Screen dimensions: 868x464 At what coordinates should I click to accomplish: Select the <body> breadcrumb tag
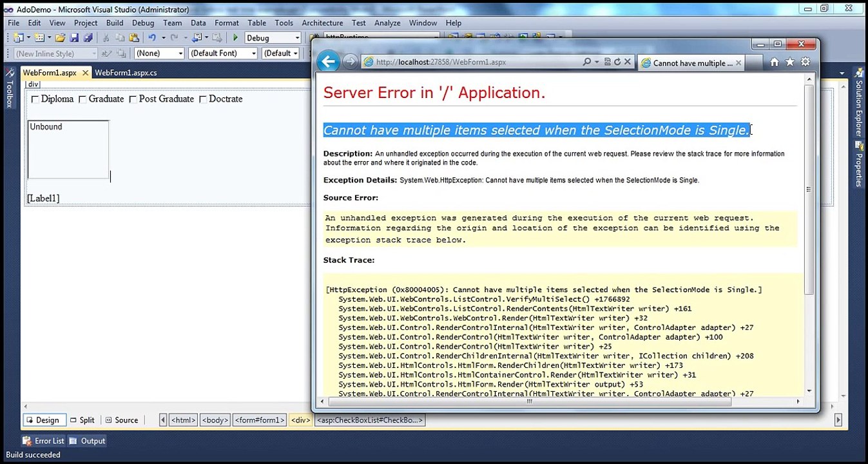215,420
